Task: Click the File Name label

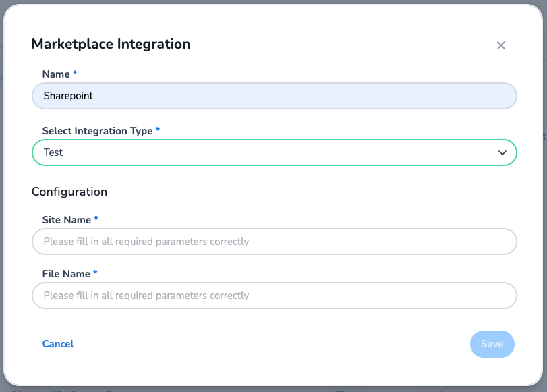Action: click(x=66, y=274)
